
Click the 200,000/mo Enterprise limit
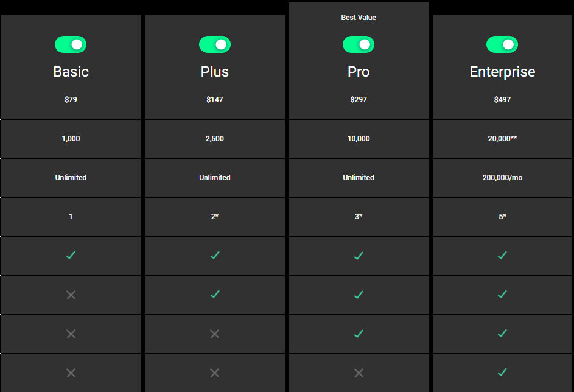tap(502, 178)
